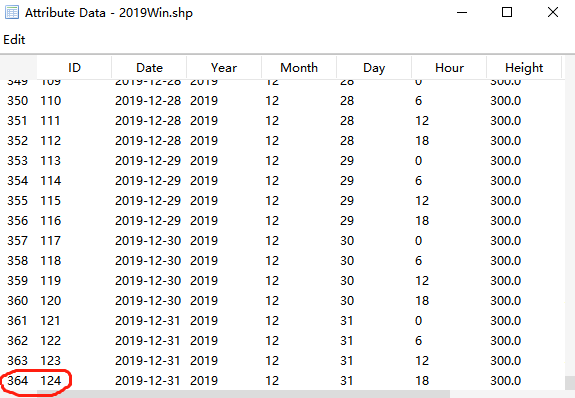
Task: Select row number 351
Action: [x=18, y=121]
